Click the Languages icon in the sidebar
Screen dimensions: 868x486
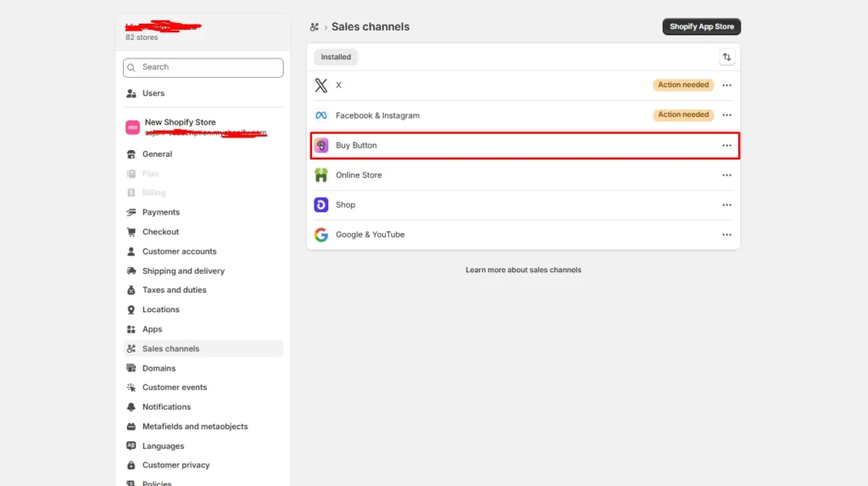pos(131,446)
